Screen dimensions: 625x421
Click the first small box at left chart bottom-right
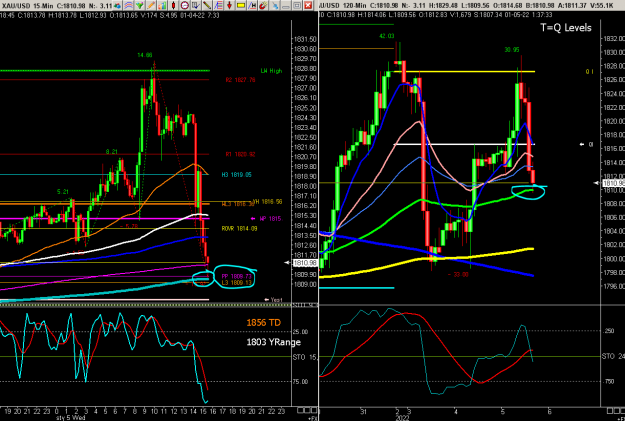(300, 410)
